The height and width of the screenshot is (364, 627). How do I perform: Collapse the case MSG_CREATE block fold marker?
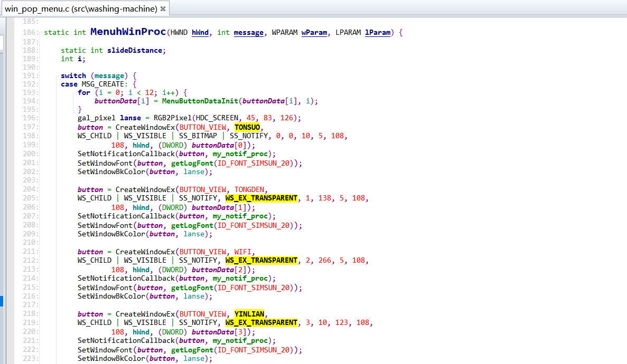57,84
